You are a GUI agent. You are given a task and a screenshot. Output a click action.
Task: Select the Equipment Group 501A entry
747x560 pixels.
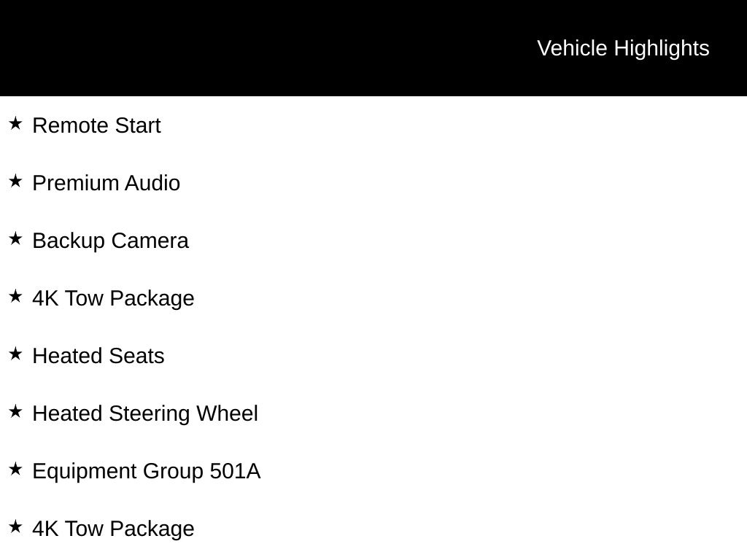pos(146,471)
